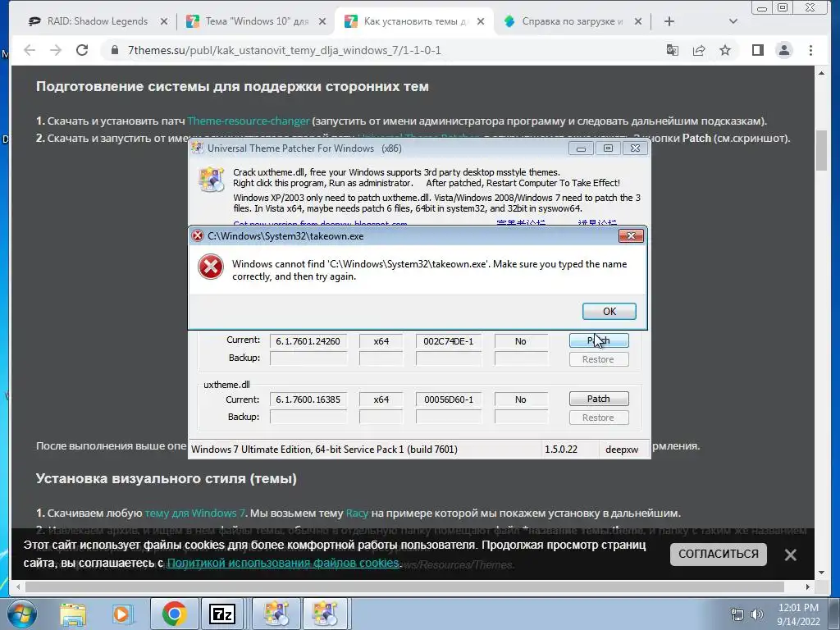Click the large patcher icon beside the Crack uxtheme.dll text
Screen dimensions: 840x630
click(x=211, y=179)
